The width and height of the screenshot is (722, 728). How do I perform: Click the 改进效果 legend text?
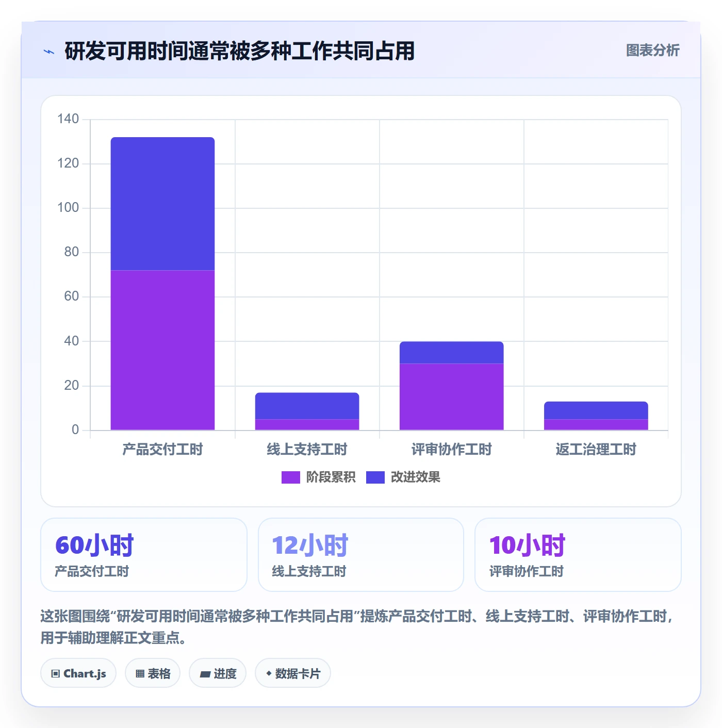[416, 477]
